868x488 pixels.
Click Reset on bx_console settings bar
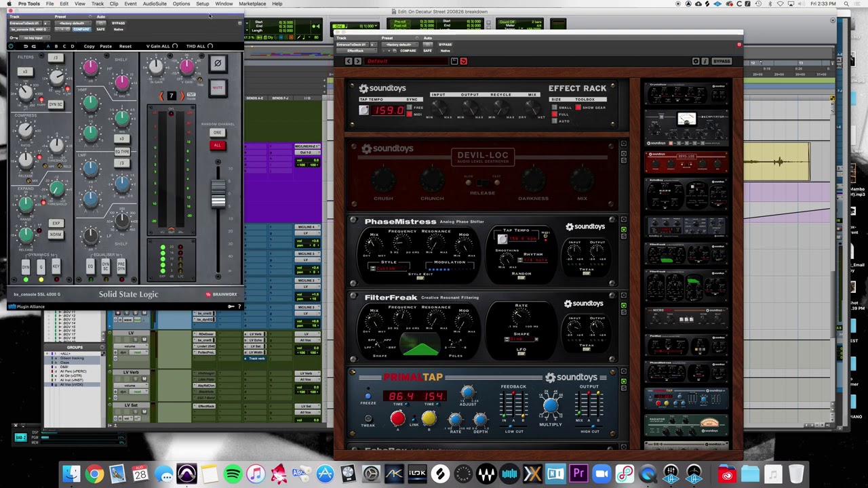pos(125,46)
